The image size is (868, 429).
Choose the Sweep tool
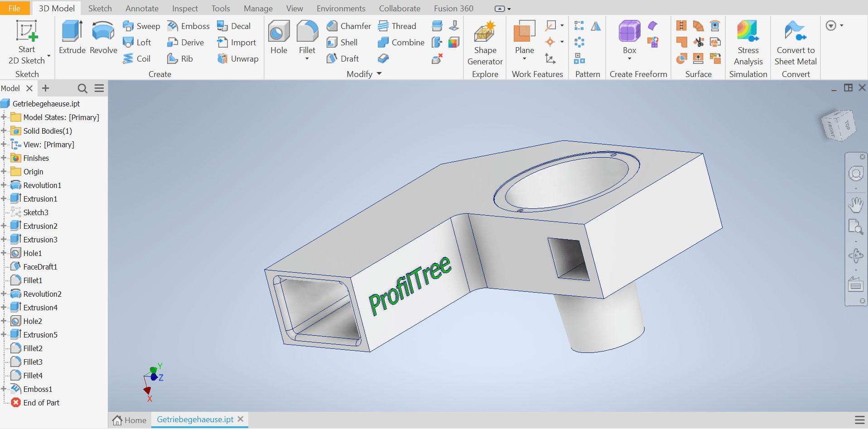(141, 26)
